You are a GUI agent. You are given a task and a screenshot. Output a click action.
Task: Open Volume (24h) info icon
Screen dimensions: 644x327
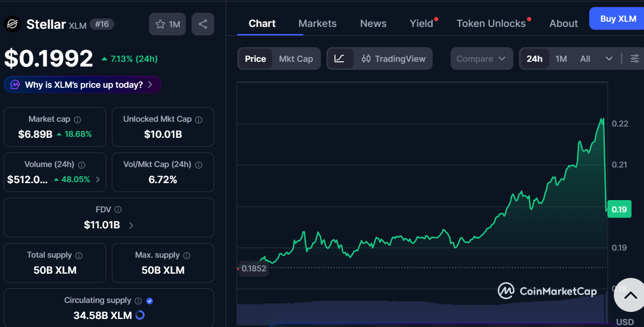82,165
